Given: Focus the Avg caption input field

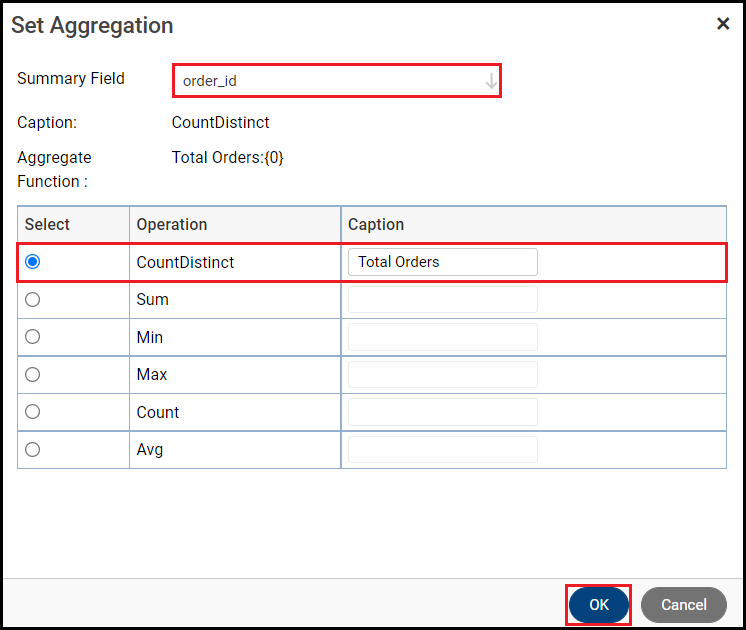Looking at the screenshot, I should click(x=442, y=449).
